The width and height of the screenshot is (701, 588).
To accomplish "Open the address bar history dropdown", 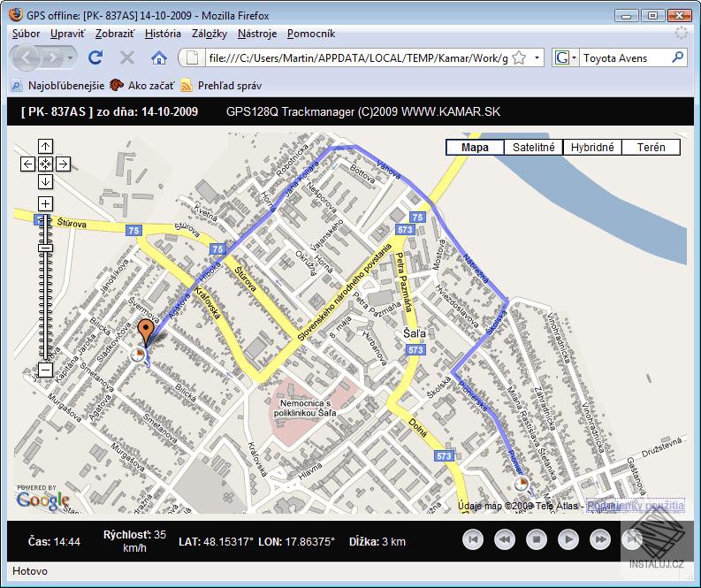I will [537, 57].
